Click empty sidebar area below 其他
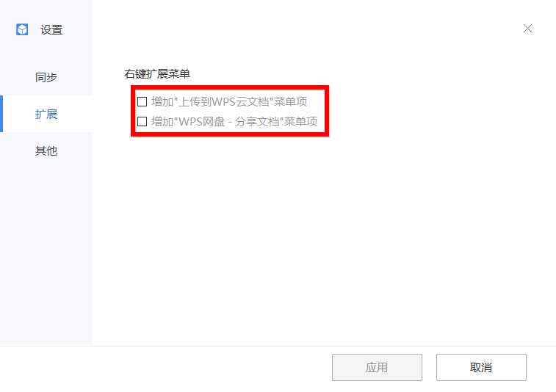The width and height of the screenshot is (556, 392). point(46,255)
